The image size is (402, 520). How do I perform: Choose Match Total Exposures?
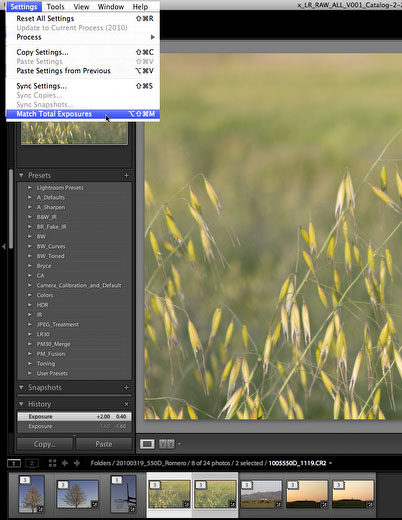tap(83, 114)
